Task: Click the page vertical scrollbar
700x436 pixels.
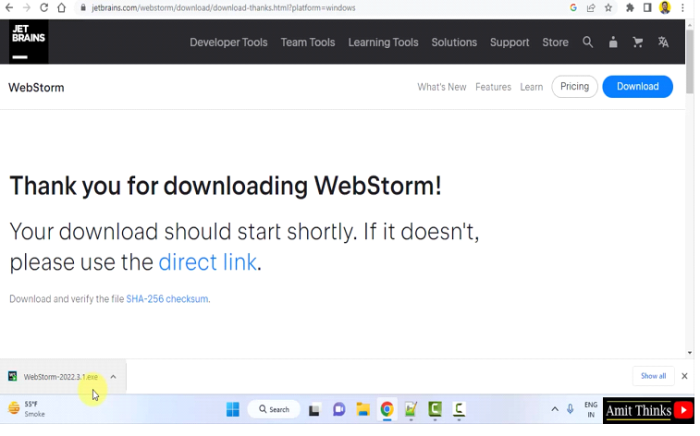Action: tap(690, 60)
